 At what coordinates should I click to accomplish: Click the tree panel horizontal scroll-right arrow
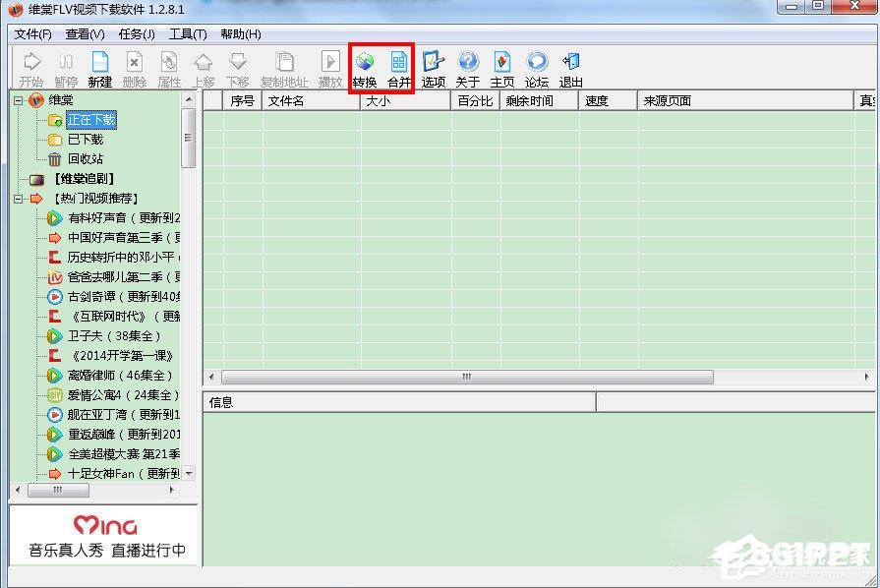pyautogui.click(x=171, y=490)
